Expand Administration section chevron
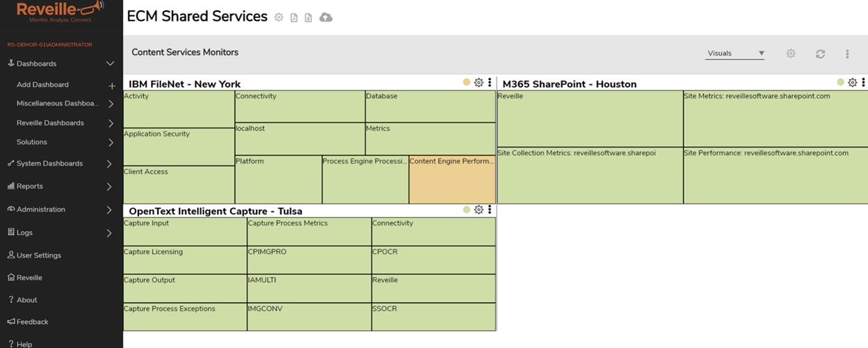This screenshot has width=868, height=348. [x=109, y=209]
